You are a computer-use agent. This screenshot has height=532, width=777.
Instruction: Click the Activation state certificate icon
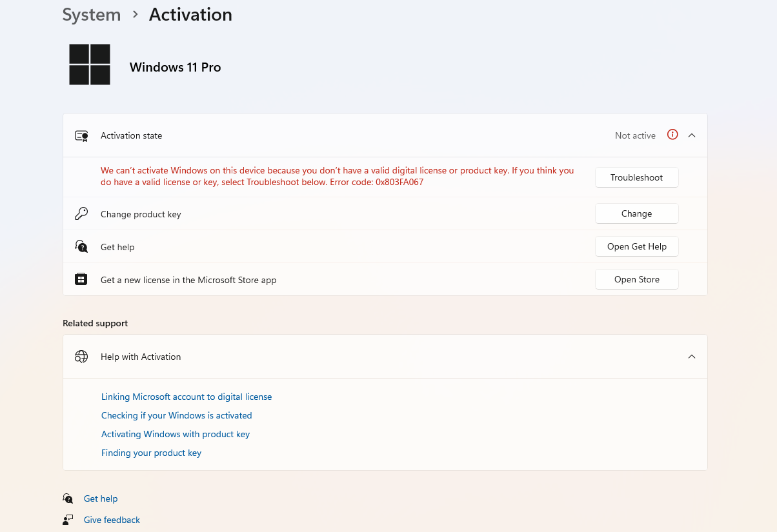click(81, 135)
